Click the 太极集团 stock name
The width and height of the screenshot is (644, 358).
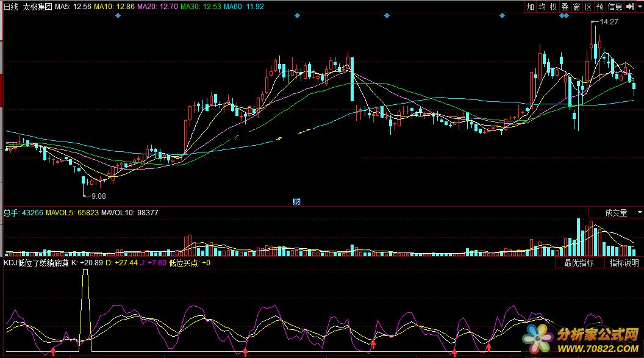click(37, 7)
